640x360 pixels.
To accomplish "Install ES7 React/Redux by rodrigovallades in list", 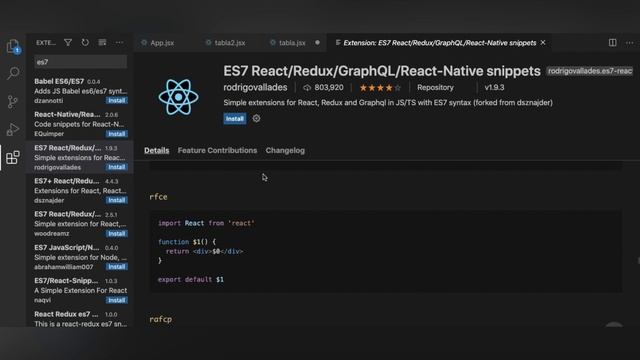I will [116, 167].
